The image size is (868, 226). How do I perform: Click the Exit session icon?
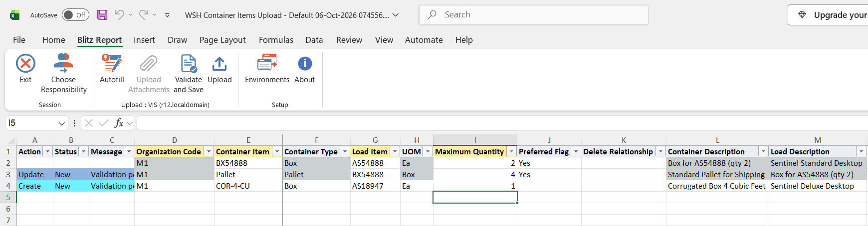click(x=25, y=64)
